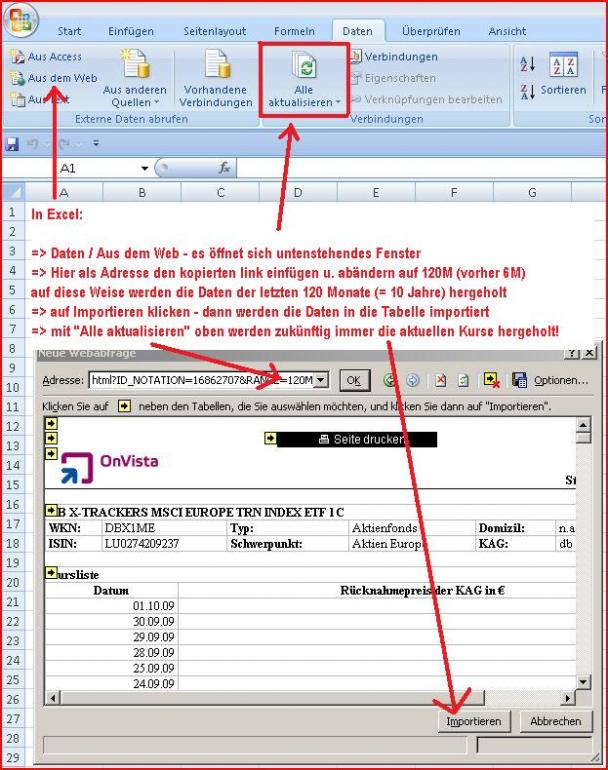Choose Aus dem Web import

point(54,78)
